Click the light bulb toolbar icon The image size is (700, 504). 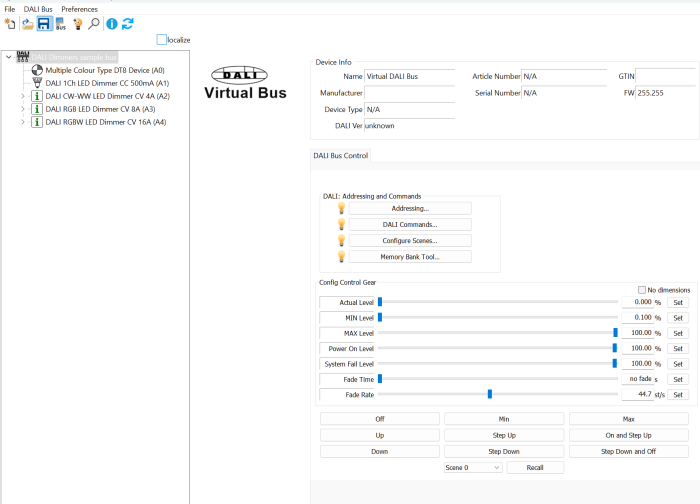(x=78, y=24)
